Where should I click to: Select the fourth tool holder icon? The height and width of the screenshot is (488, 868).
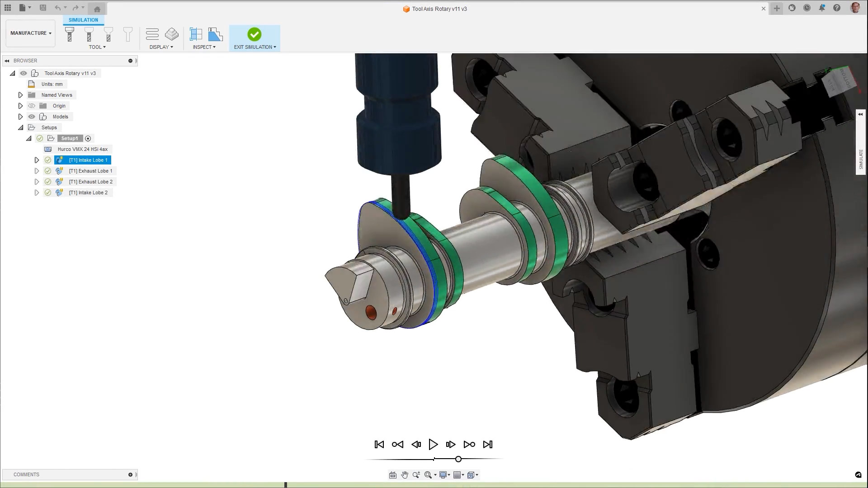(x=128, y=34)
